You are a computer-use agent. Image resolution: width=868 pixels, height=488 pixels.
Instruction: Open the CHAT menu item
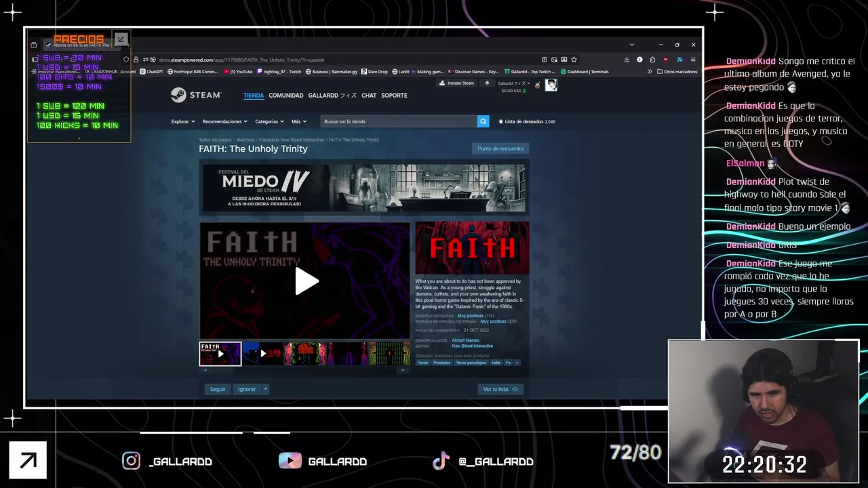click(369, 96)
